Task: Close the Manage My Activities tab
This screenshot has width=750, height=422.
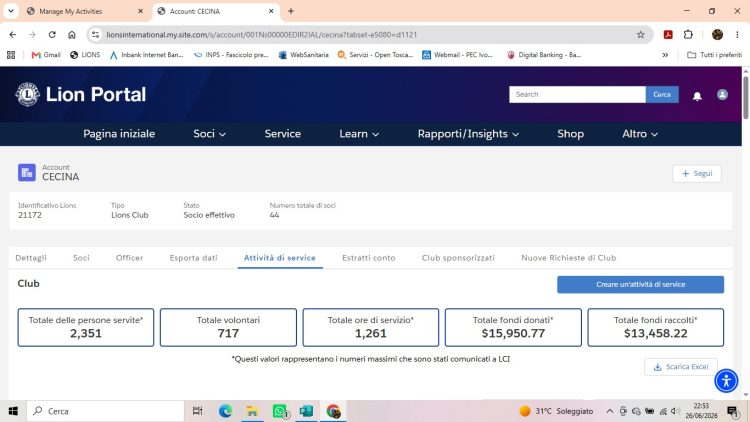Action: tap(140, 11)
